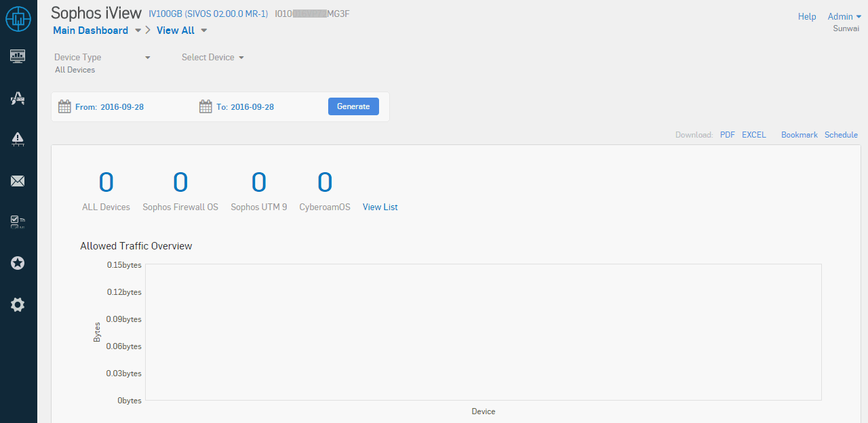Open the gear settings icon in sidebar
This screenshot has height=423, width=868.
(x=18, y=305)
